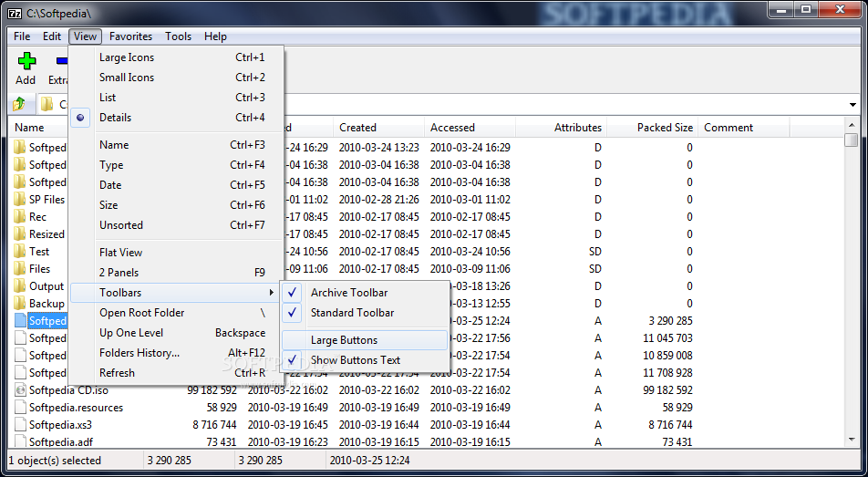Click "1 object(s) selected" status text
Screen dimensions: 868x477
tap(55, 461)
